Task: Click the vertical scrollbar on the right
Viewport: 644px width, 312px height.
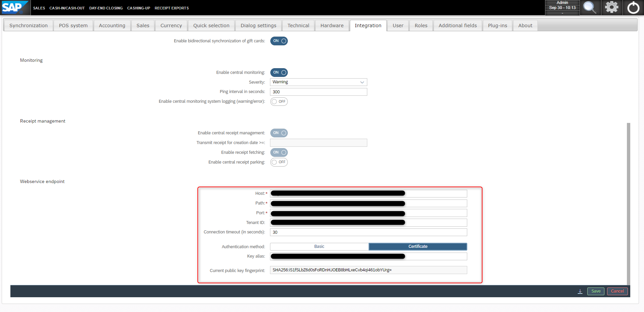Action: click(x=628, y=202)
